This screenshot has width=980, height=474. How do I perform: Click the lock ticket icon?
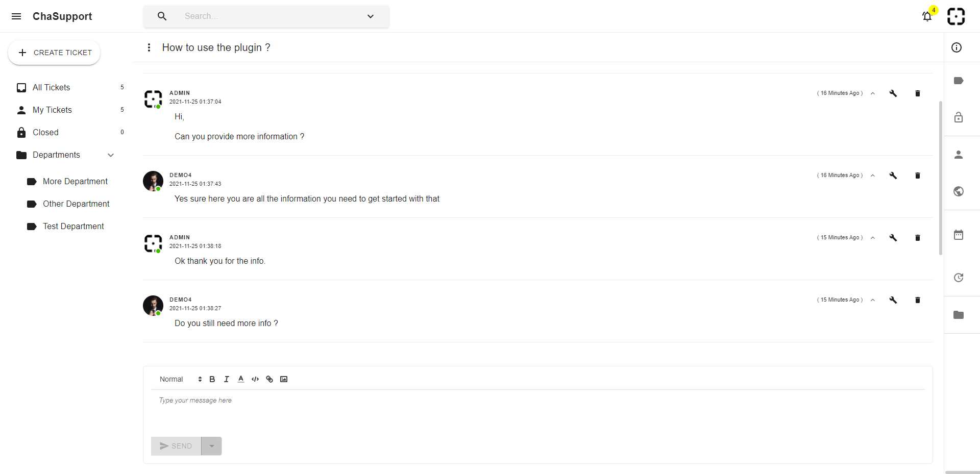[959, 117]
